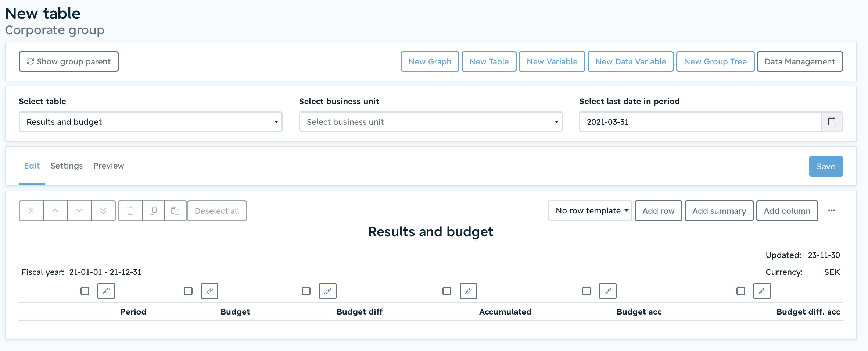Tick the Budget column checkbox
This screenshot has width=868, height=351.
pos(188,291)
